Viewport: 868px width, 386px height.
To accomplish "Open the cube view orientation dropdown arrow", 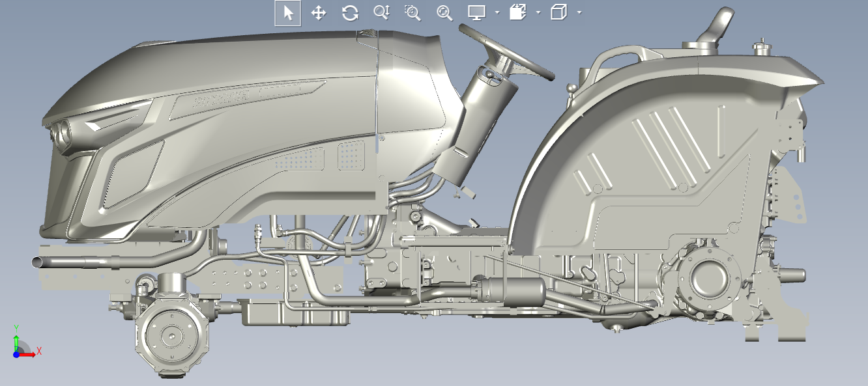I will (x=579, y=13).
